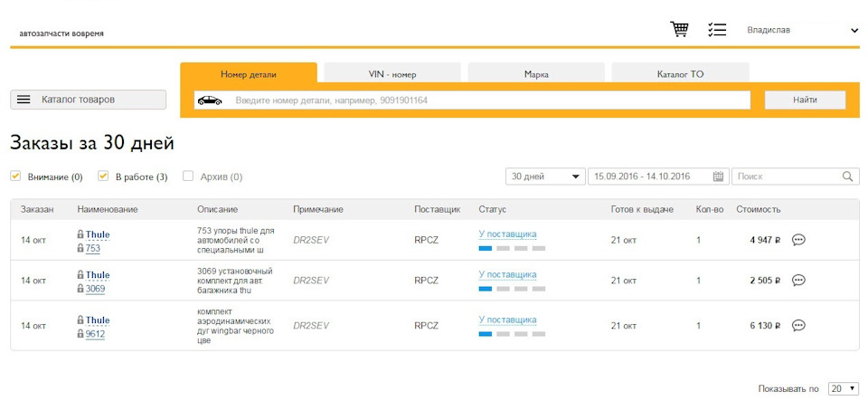Click progress bar of the 9612 order
Image resolution: width=868 pixels, height=420 pixels.
512,334
